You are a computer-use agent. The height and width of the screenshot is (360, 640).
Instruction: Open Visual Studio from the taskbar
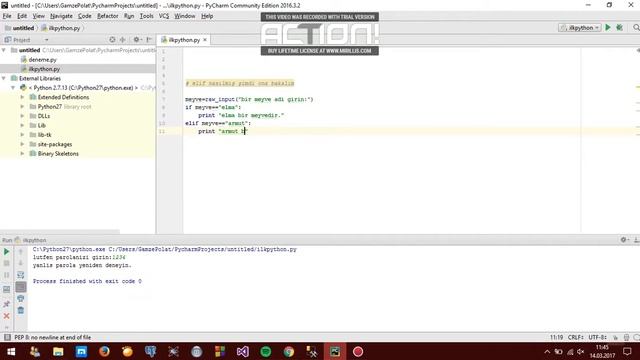(242, 351)
